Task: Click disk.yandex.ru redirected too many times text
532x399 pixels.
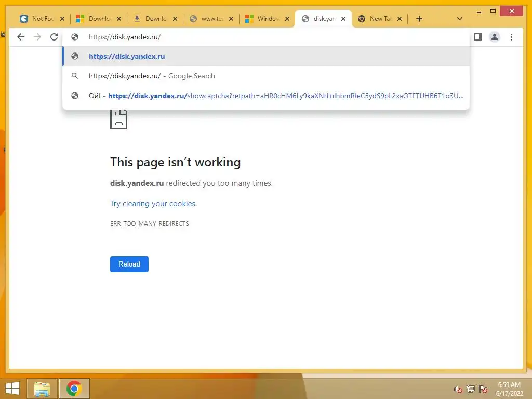Action: [191, 183]
